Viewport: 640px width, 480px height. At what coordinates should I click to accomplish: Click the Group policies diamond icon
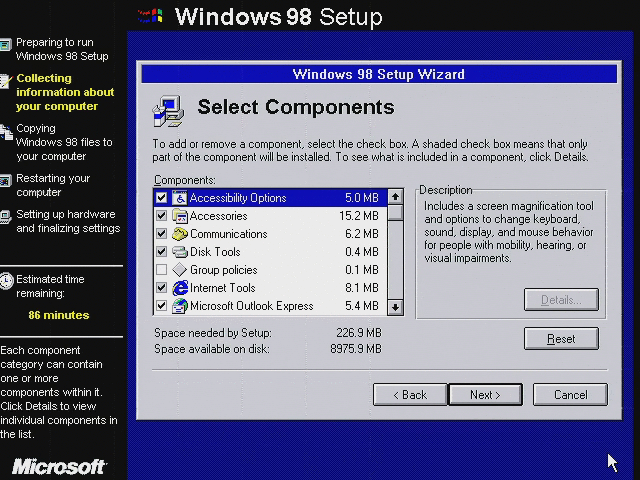pos(180,270)
